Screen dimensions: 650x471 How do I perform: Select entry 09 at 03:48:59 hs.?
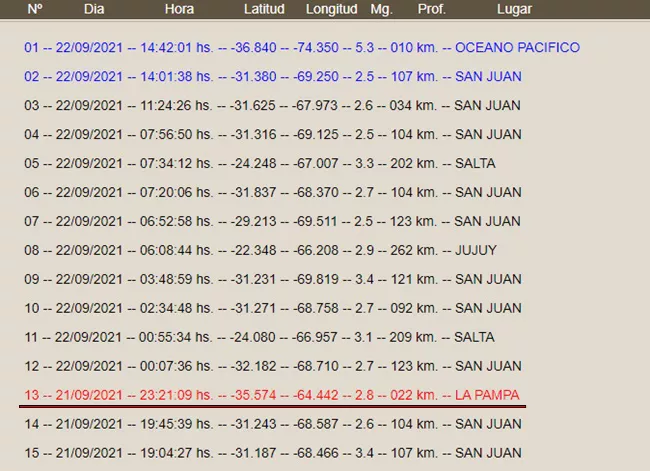click(272, 279)
